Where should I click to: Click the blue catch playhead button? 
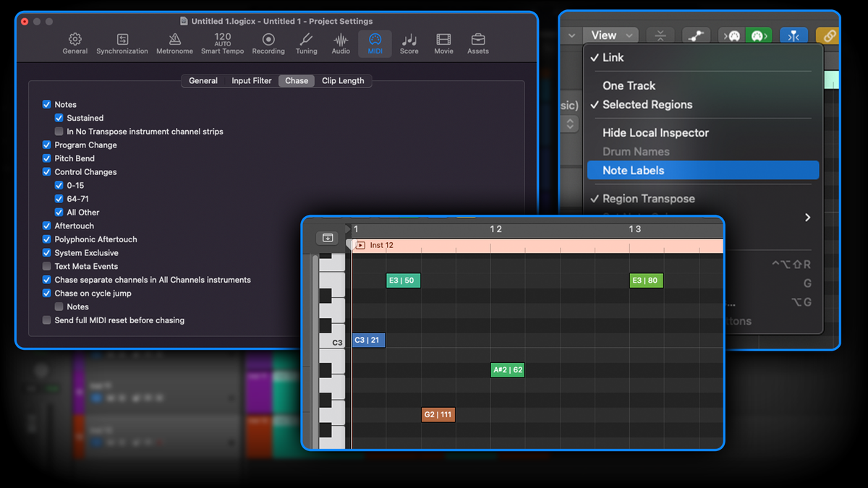point(793,35)
